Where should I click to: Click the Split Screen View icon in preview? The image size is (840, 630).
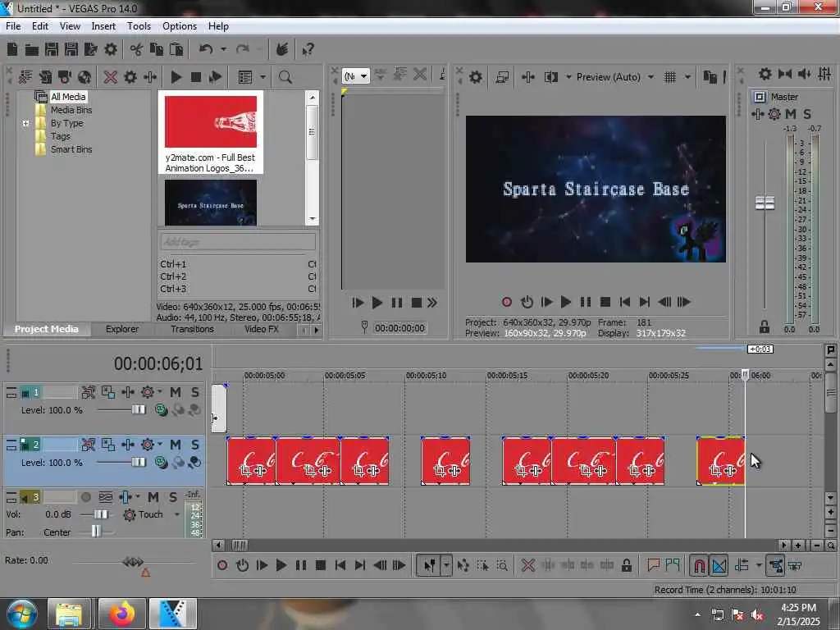tap(550, 77)
